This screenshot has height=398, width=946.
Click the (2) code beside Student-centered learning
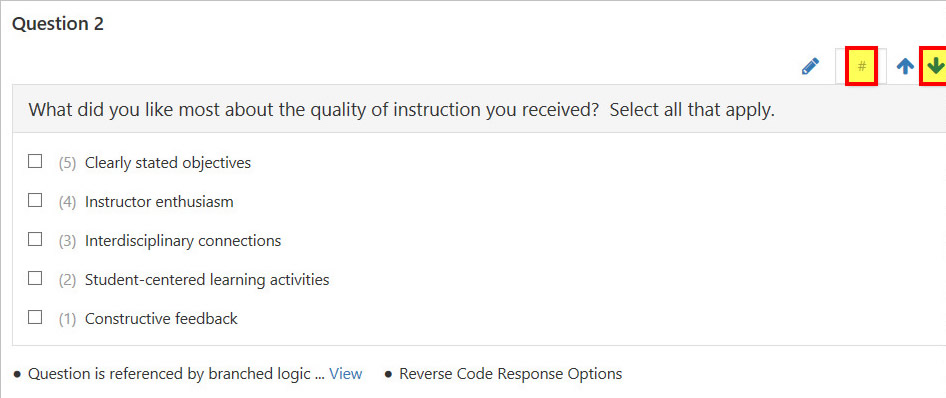point(68,280)
